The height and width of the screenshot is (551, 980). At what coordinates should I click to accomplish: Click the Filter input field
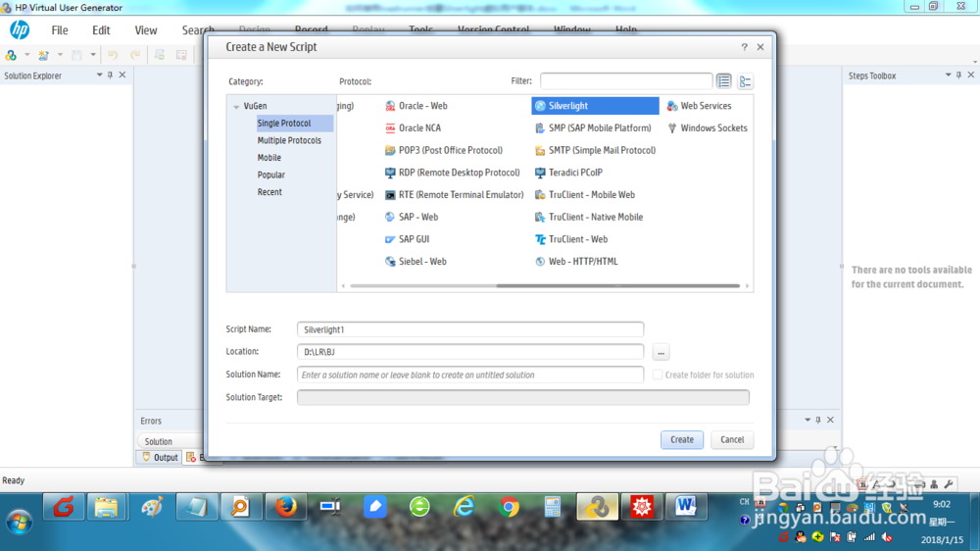point(626,81)
